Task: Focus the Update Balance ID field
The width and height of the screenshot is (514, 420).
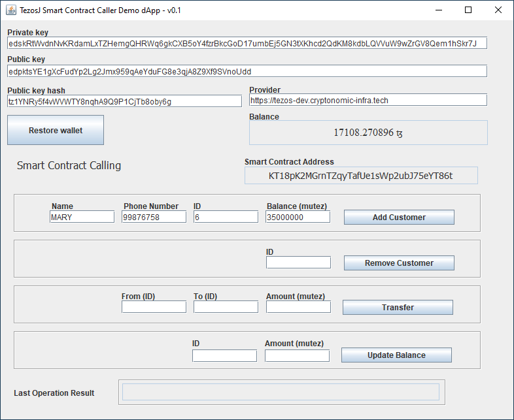Action: point(224,356)
